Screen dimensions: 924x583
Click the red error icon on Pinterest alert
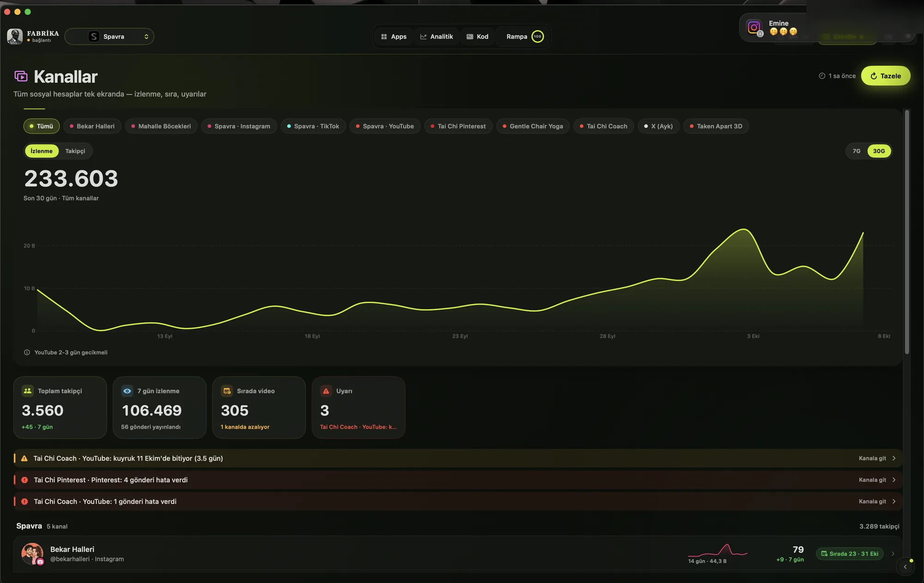24,480
